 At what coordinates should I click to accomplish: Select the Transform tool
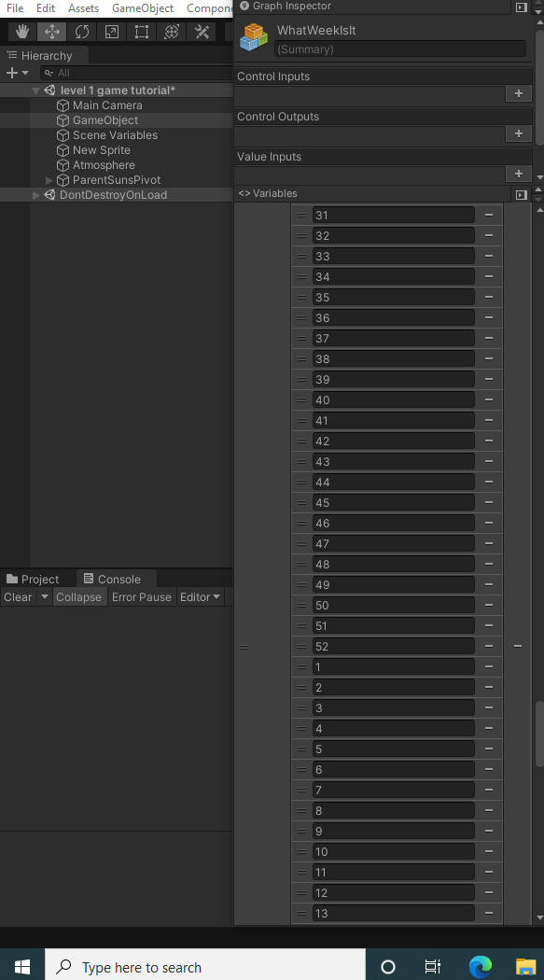(172, 32)
